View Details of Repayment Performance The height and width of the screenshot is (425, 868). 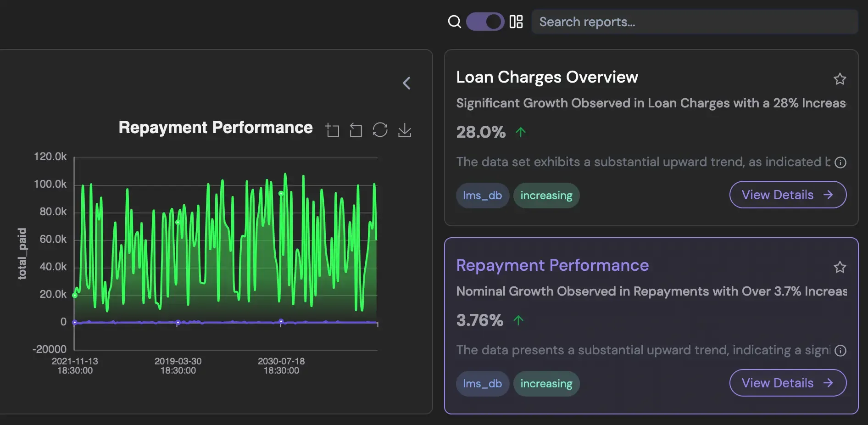coord(787,383)
